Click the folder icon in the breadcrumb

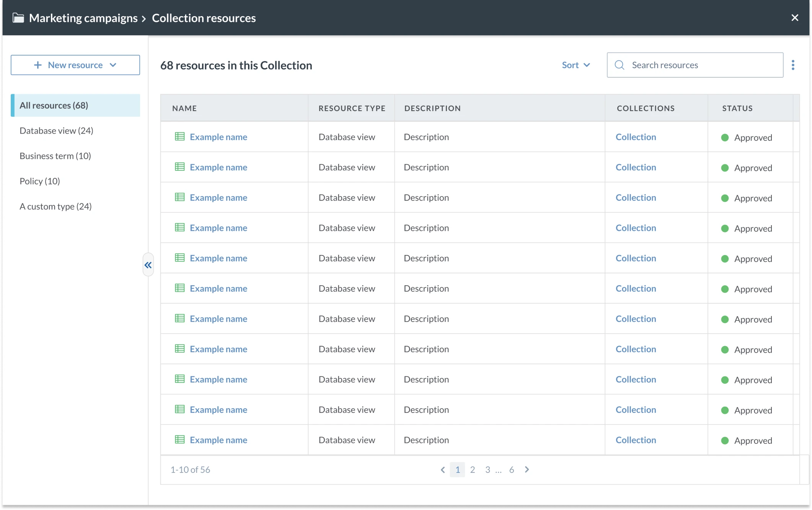point(18,17)
